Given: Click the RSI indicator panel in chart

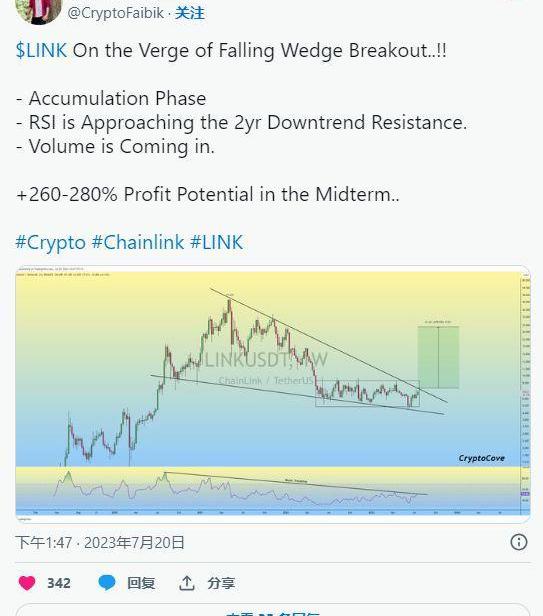Looking at the screenshot, I should point(268,490).
